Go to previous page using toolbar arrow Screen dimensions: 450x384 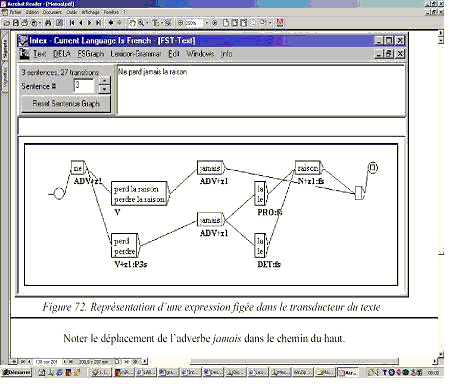[x=81, y=23]
